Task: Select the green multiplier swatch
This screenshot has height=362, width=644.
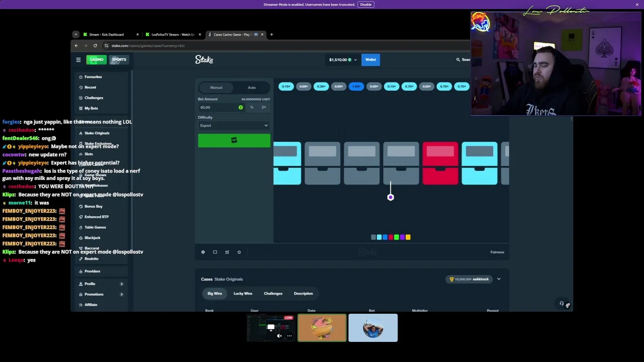Action: click(396, 237)
